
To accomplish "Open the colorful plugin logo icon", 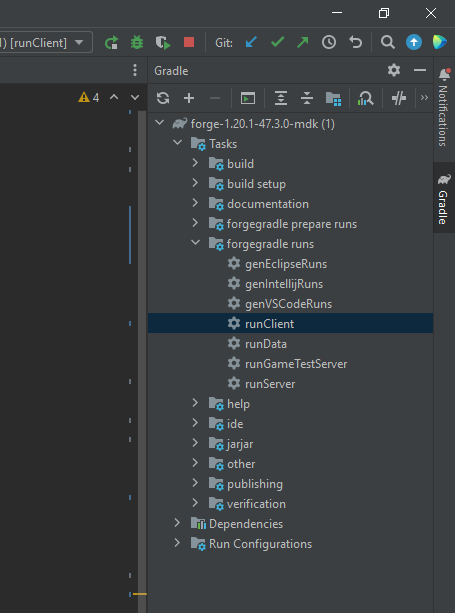I will point(439,42).
